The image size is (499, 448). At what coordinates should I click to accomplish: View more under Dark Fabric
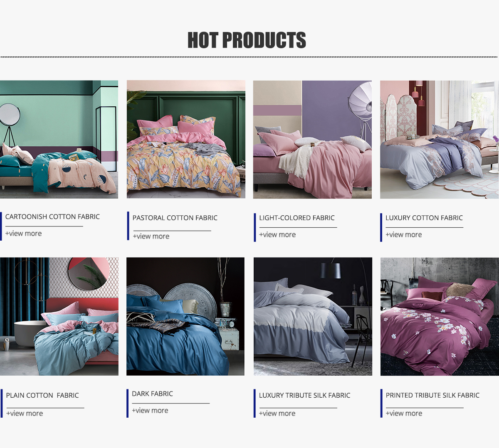point(150,411)
